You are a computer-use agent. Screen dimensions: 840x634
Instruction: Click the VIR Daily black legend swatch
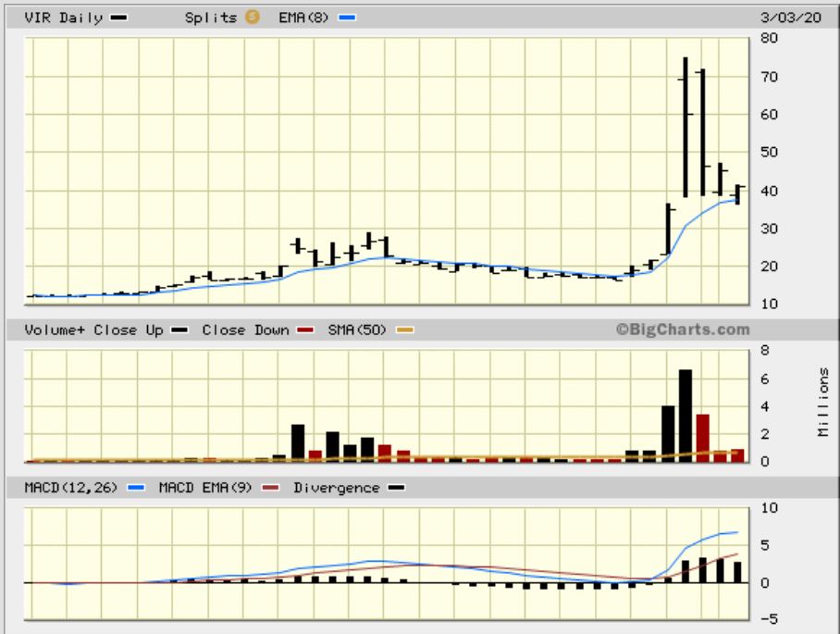pyautogui.click(x=118, y=18)
